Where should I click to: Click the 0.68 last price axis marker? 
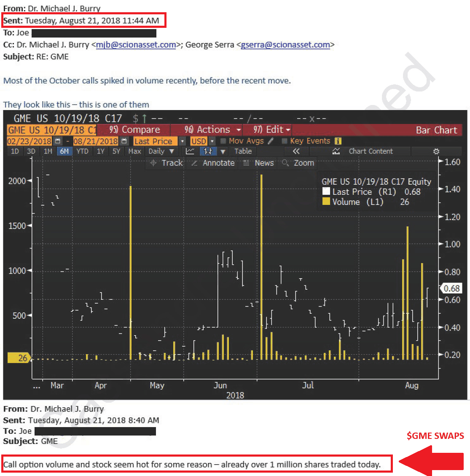[x=451, y=288]
